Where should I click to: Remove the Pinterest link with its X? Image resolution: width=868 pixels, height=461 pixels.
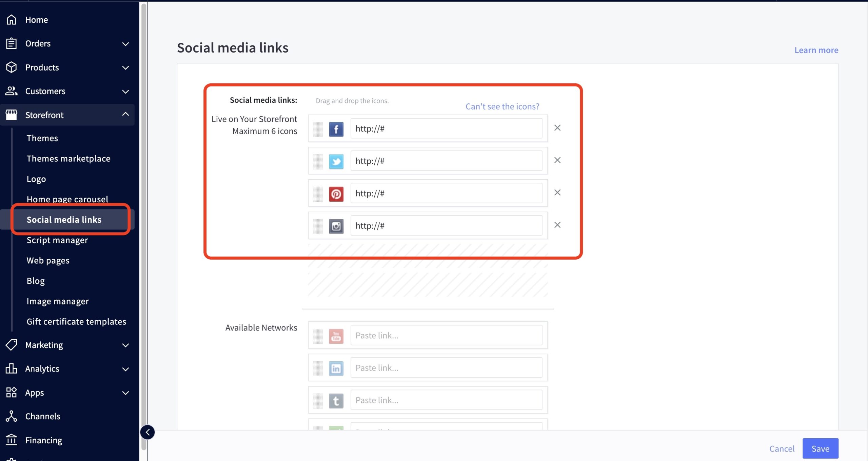pos(557,193)
